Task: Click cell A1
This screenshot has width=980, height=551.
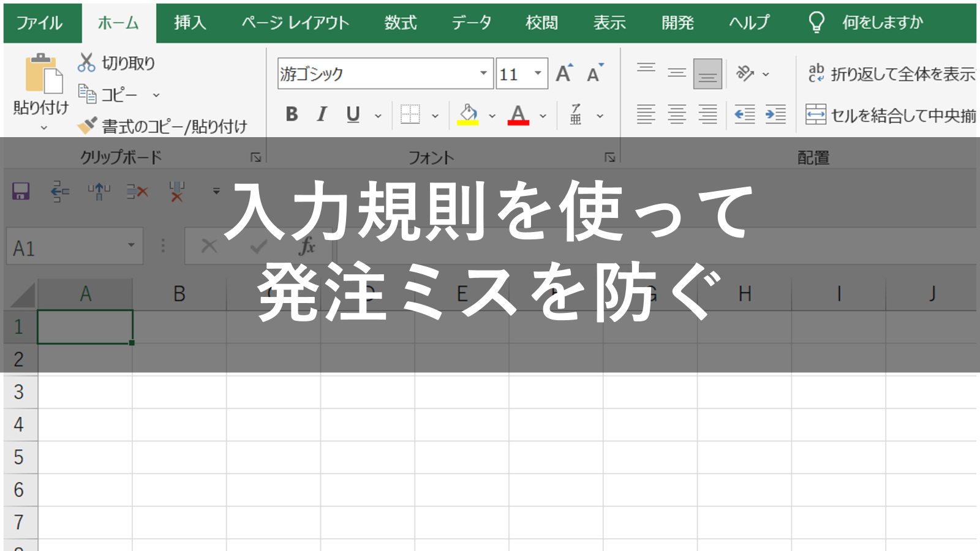Action: coord(85,327)
